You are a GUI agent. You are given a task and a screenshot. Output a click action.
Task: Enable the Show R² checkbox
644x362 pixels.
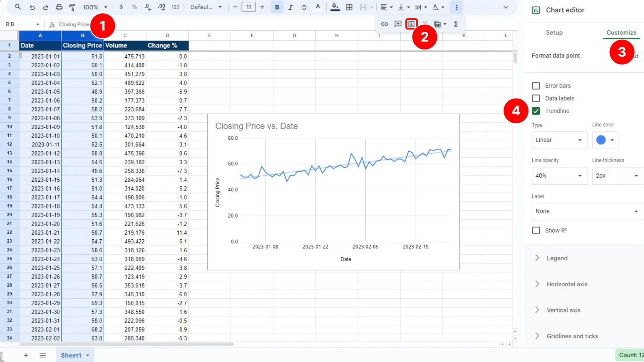point(536,230)
